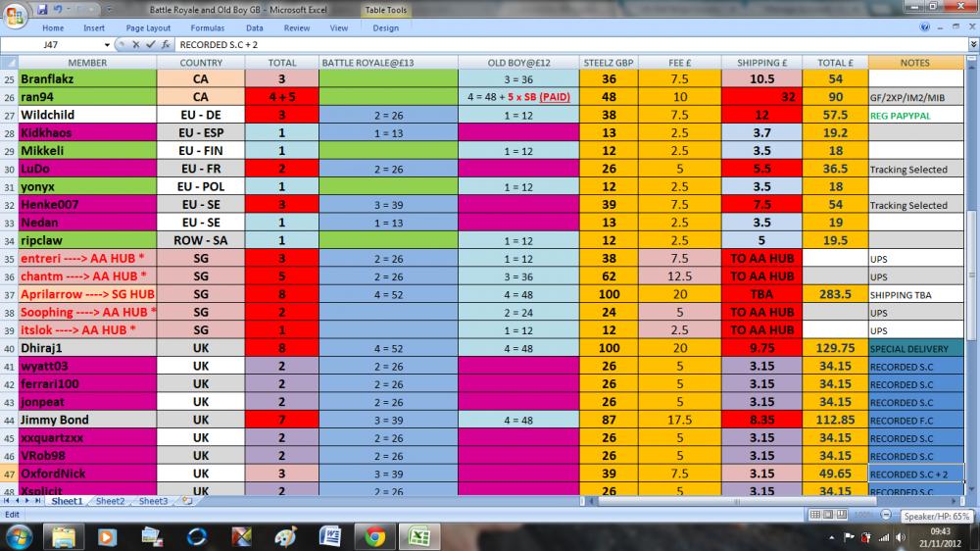
Task: Go to last sheet with navigation arrow
Action: coord(37,501)
